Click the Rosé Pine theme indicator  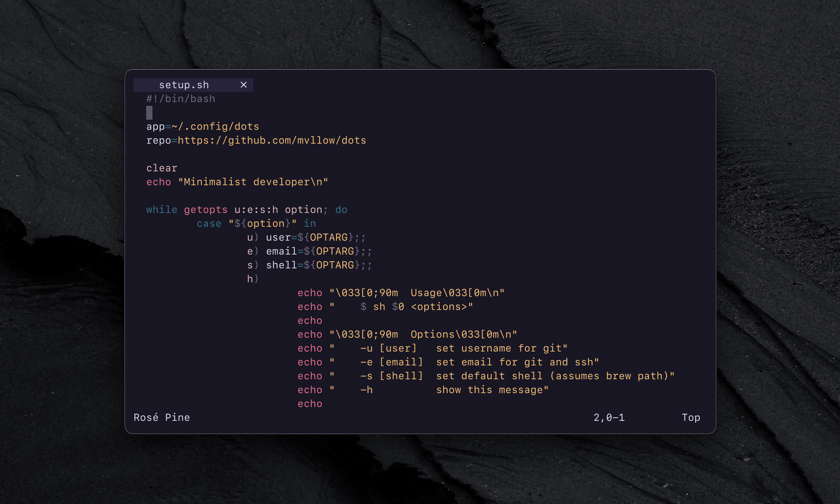[162, 417]
